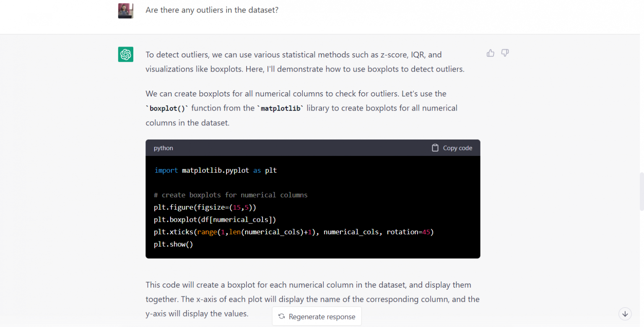Open the code block header bar

click(x=313, y=148)
